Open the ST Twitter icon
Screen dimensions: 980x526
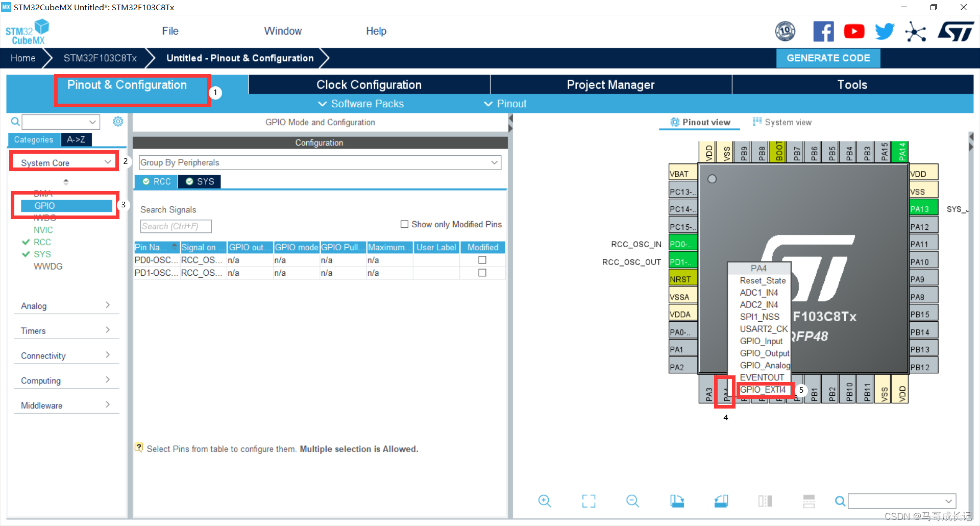885,32
